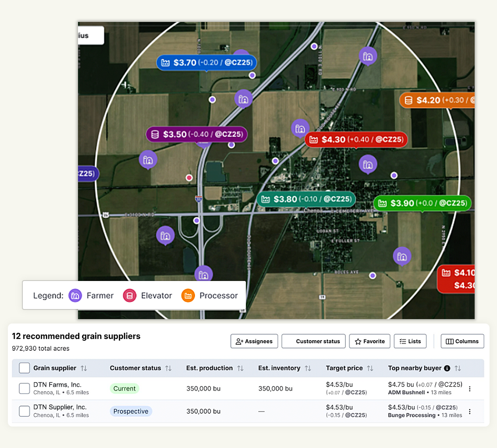Image resolution: width=497 pixels, height=448 pixels.
Task: Click the $3.50 purple elevator marker
Action: 197,135
